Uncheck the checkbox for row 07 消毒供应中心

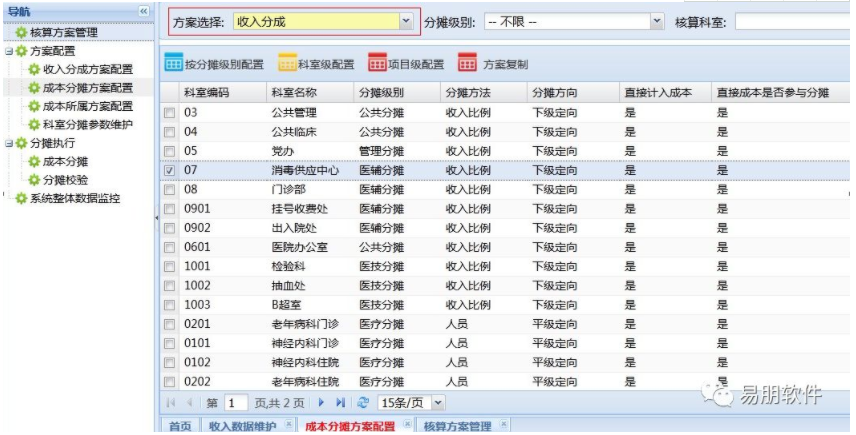[170, 170]
